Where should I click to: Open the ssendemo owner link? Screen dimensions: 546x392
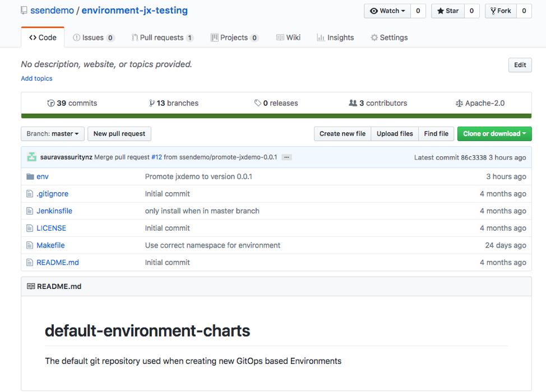point(52,11)
